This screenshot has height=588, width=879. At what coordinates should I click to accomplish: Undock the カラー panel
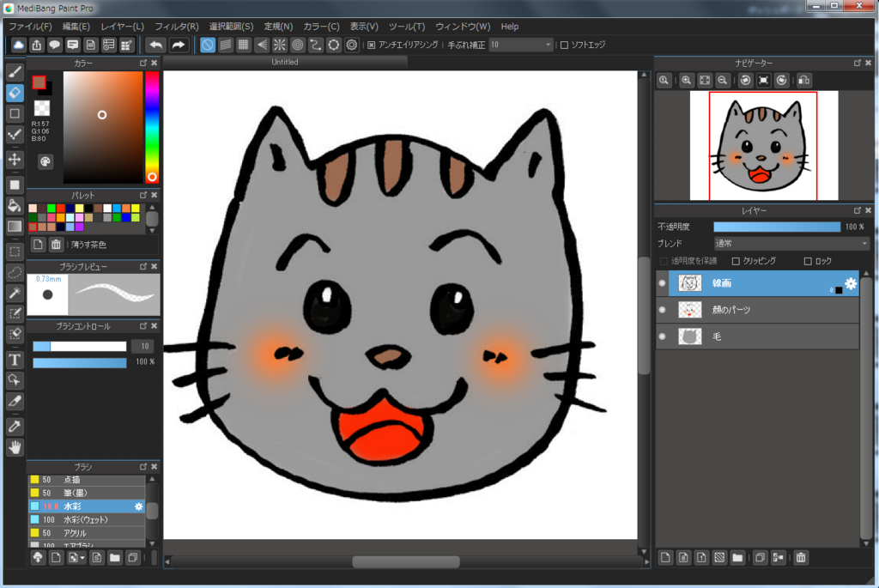(143, 63)
